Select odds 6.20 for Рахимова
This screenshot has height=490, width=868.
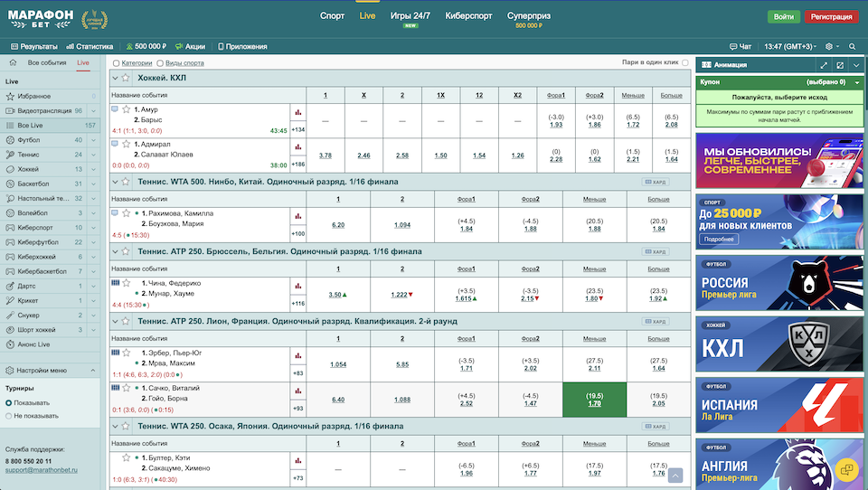pyautogui.click(x=338, y=225)
